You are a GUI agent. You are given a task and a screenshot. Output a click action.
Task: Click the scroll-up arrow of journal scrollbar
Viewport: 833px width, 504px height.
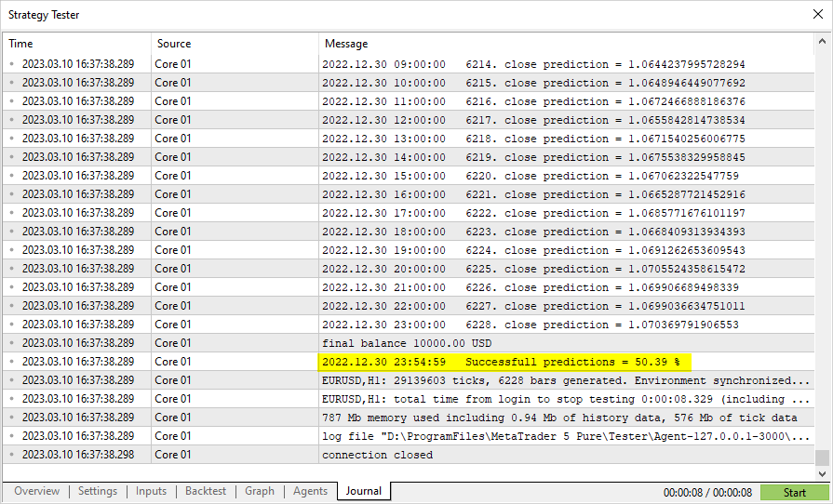click(x=822, y=42)
